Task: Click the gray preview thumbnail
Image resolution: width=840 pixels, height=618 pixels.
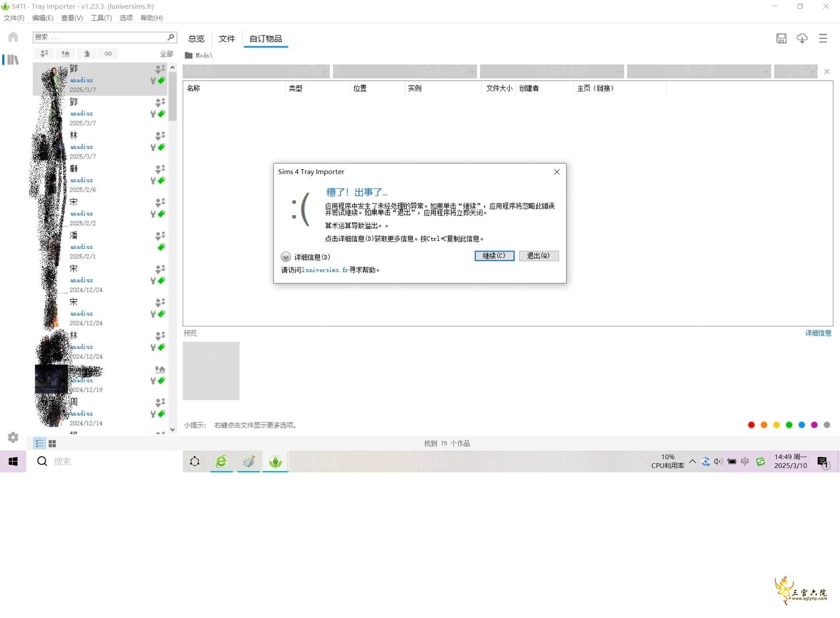Action: (x=211, y=371)
